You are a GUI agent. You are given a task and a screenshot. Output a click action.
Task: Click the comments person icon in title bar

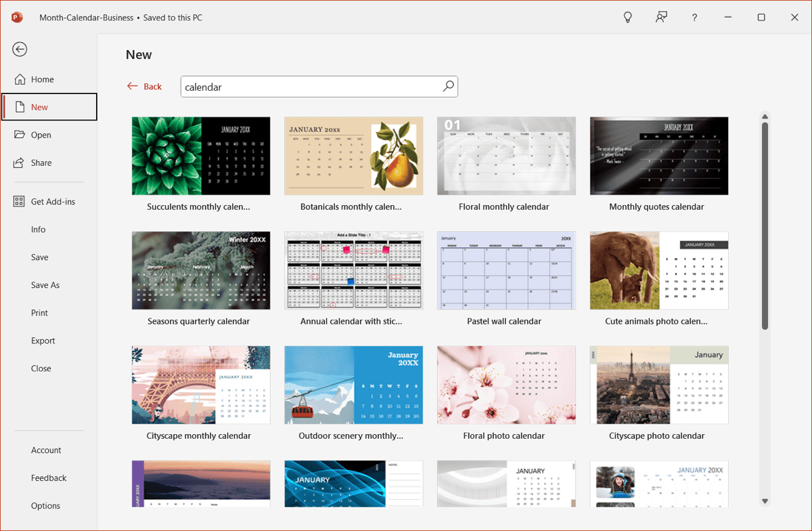pos(661,18)
